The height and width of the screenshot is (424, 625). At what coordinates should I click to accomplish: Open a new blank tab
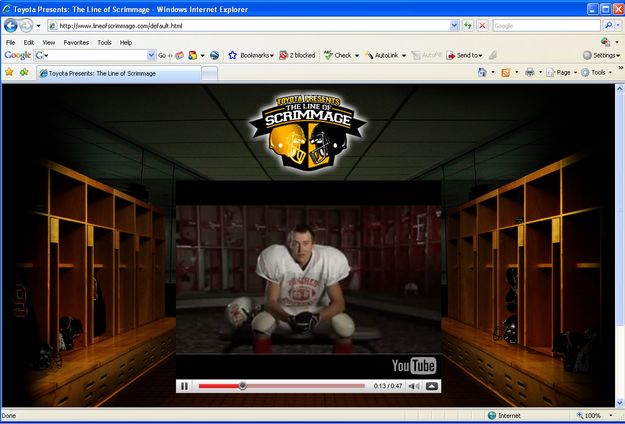210,74
